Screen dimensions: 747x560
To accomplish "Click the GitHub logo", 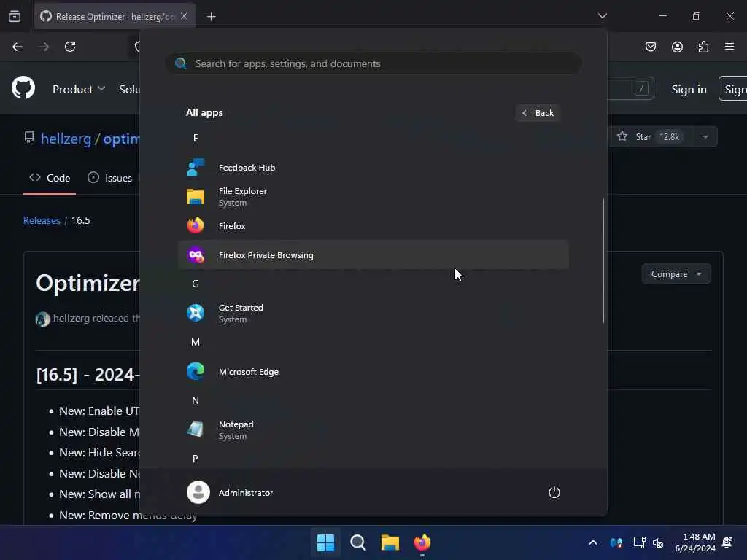I will [x=23, y=88].
